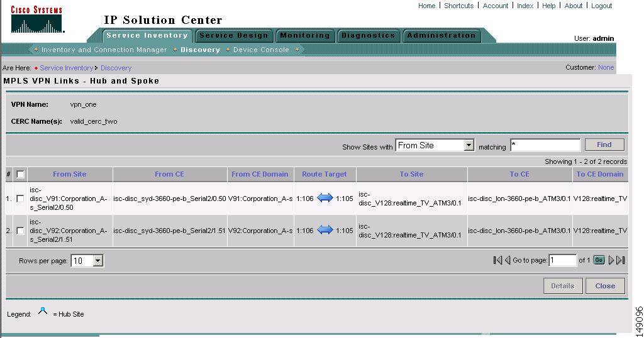
Task: Open the Diagnostics tab
Action: click(368, 35)
